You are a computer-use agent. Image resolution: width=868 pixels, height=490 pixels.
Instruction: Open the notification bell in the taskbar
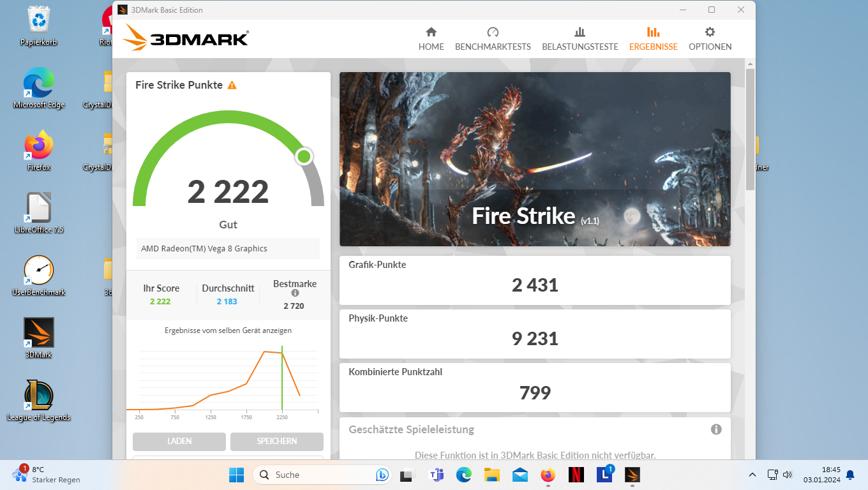point(850,475)
